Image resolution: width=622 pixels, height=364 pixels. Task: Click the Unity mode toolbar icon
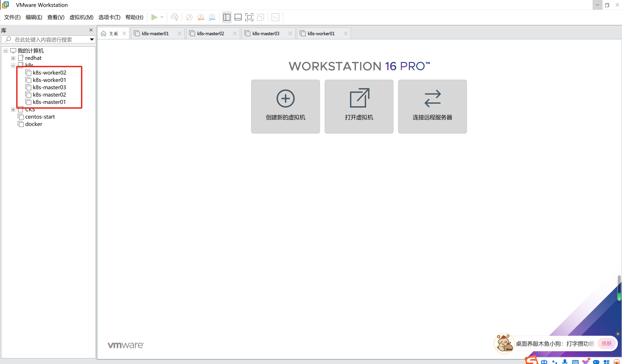261,17
